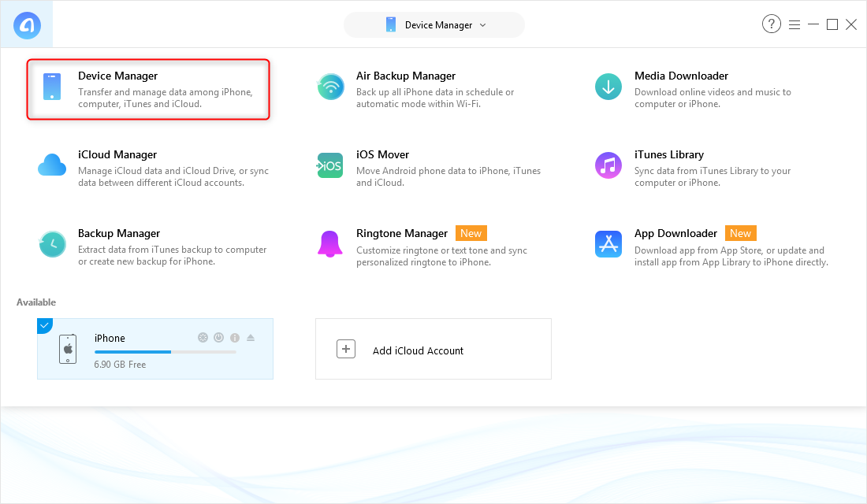867x504 pixels.
Task: Select the iOS Mover title
Action: (x=382, y=154)
